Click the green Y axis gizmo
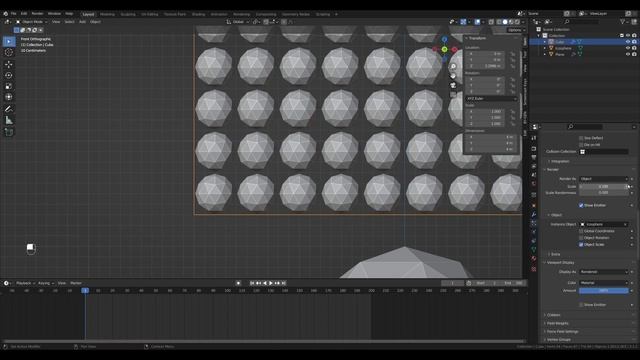640x360 pixels. 444,49
